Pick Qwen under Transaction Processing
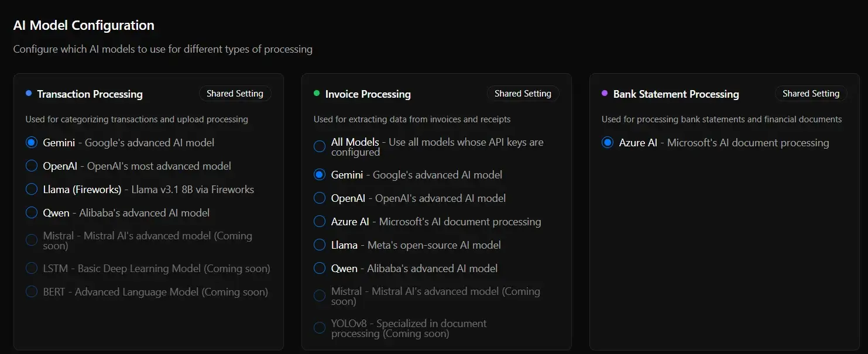The height and width of the screenshot is (354, 868). 32,213
